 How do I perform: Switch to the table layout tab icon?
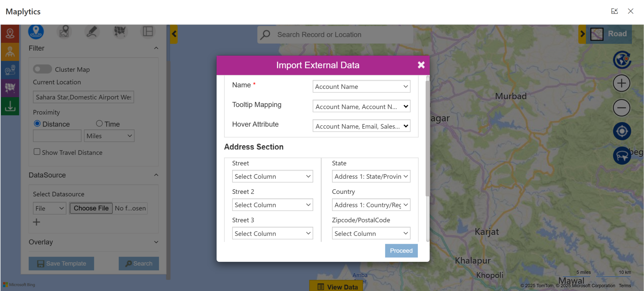(x=148, y=32)
